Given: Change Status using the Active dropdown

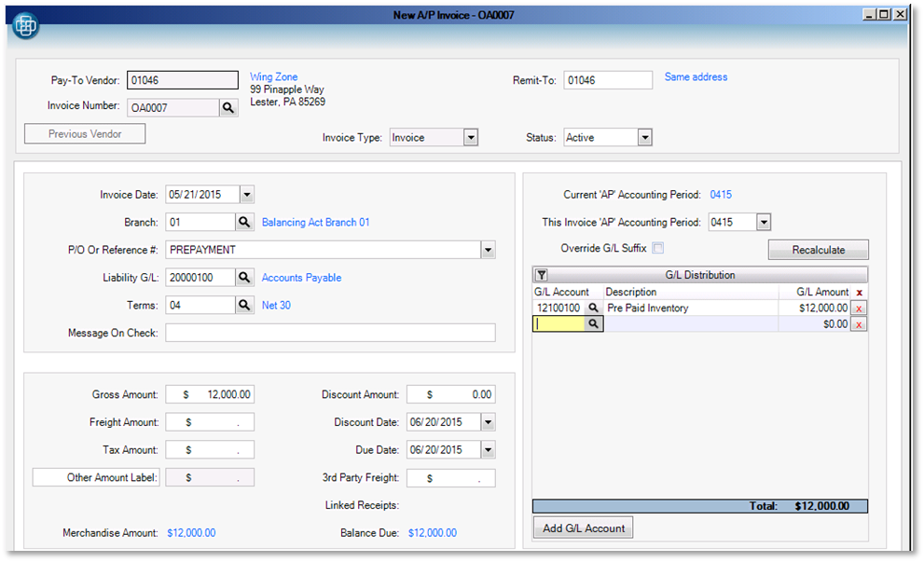Looking at the screenshot, I should pyautogui.click(x=644, y=137).
